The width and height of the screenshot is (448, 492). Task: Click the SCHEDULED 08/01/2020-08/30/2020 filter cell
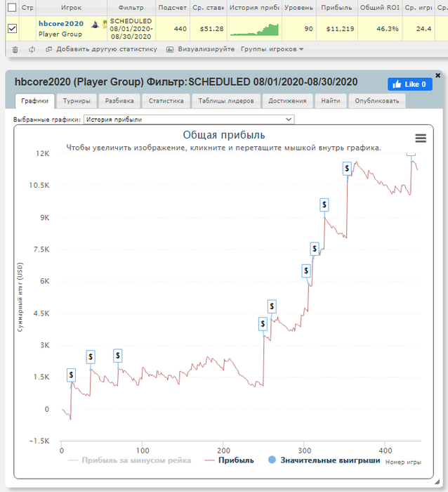pos(131,29)
